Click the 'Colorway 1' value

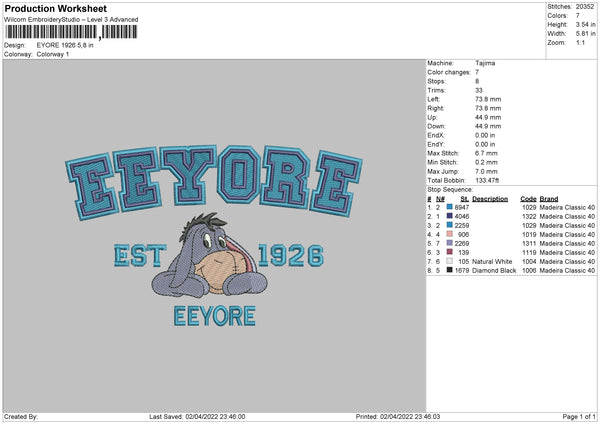point(53,54)
